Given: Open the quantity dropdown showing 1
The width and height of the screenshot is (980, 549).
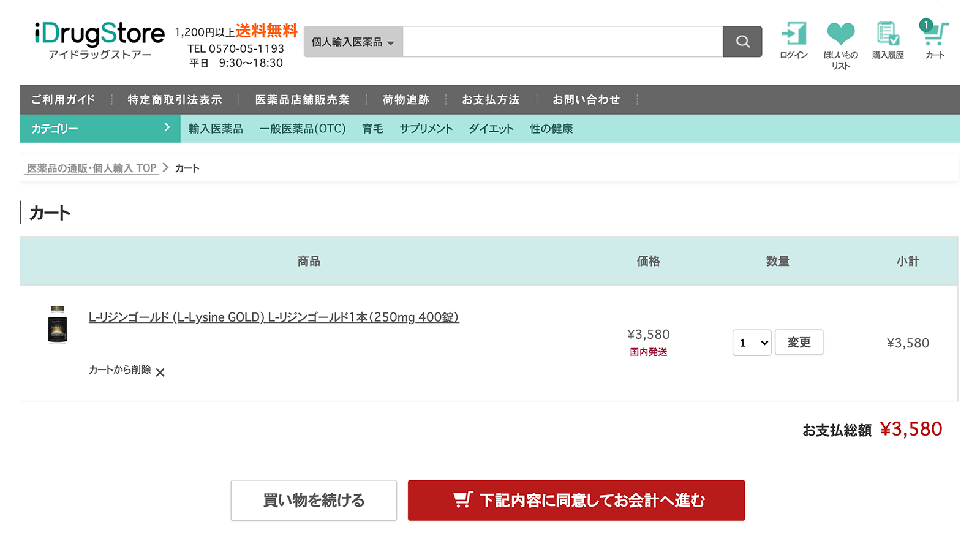Looking at the screenshot, I should (x=752, y=343).
